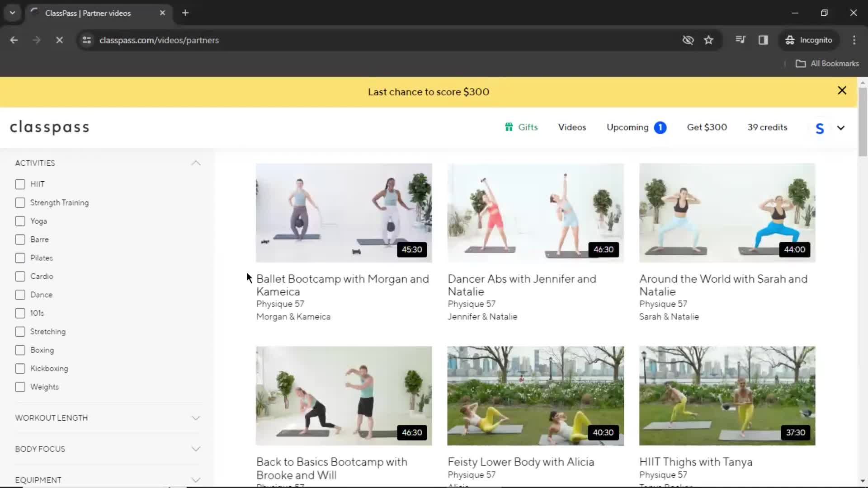The image size is (868, 488).
Task: Go back to the previous page
Action: coord(14,40)
